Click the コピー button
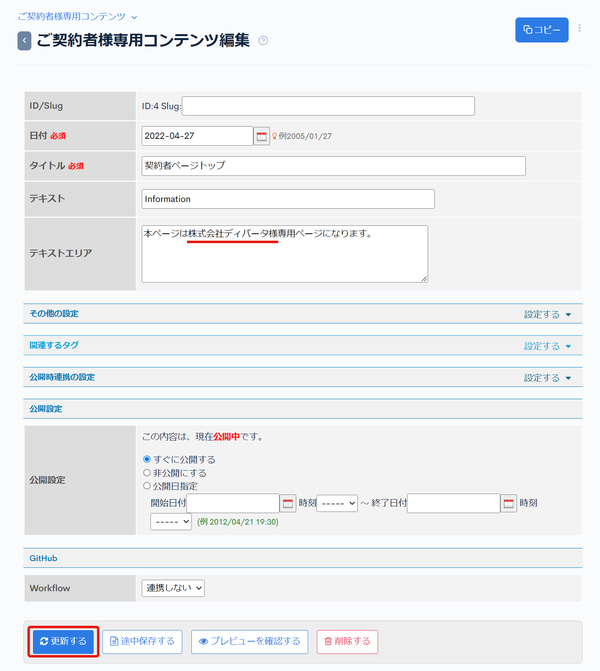The width and height of the screenshot is (600, 671). pyautogui.click(x=542, y=30)
